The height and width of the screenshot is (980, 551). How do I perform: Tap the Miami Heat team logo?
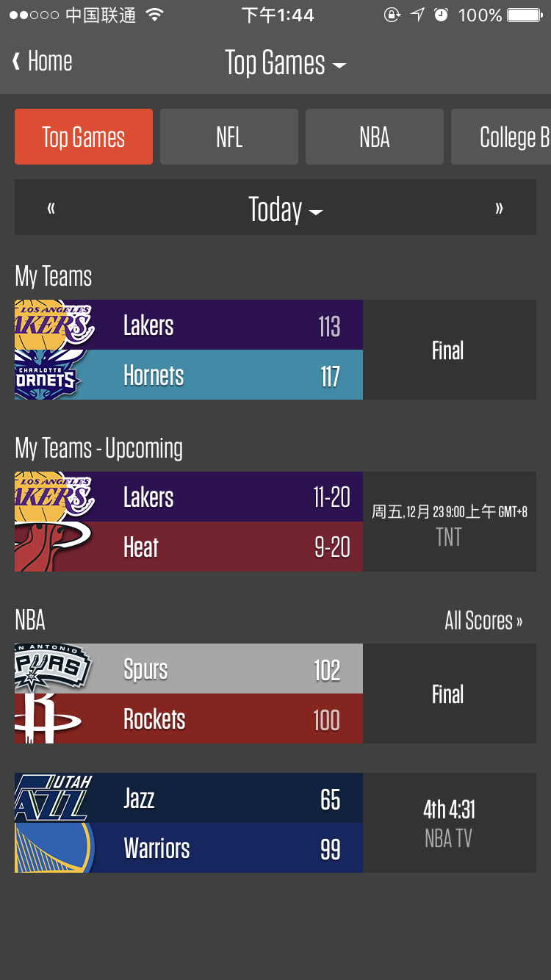(x=53, y=547)
